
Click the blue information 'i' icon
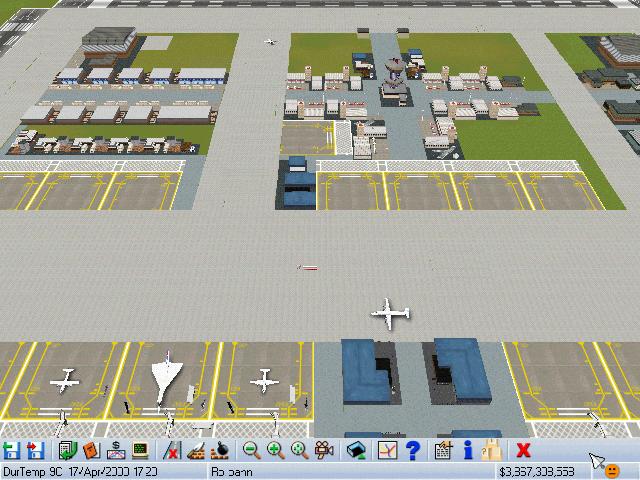[x=468, y=451]
